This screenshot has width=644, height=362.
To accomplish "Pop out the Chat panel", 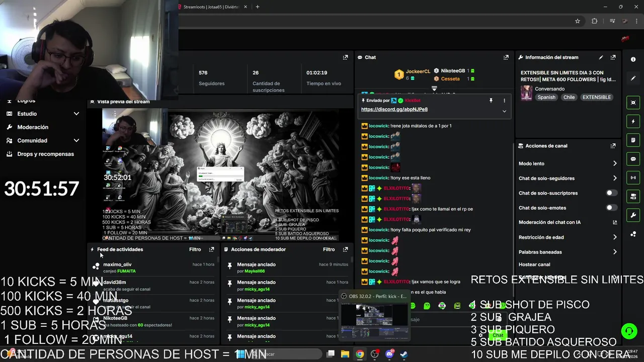I will 506,57.
